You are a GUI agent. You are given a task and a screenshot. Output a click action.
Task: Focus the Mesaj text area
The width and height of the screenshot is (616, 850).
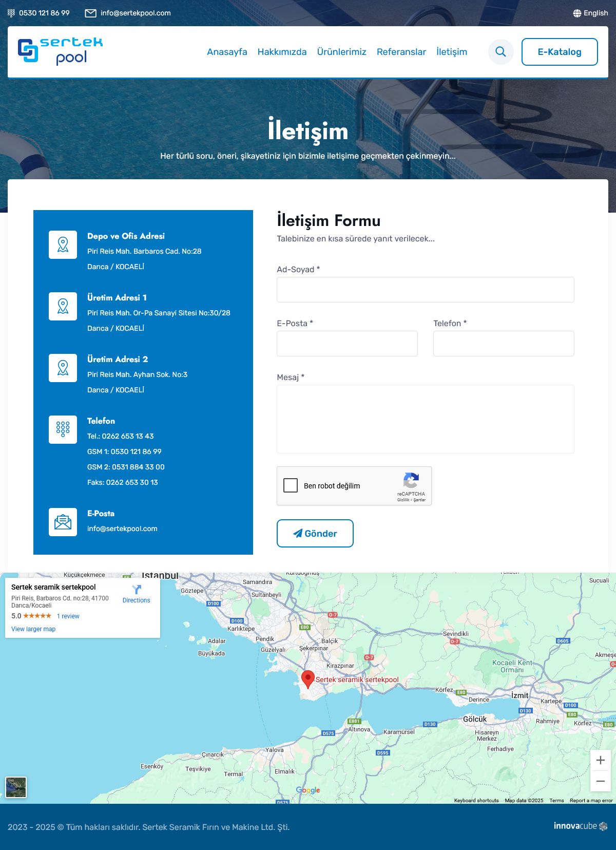[x=426, y=419]
